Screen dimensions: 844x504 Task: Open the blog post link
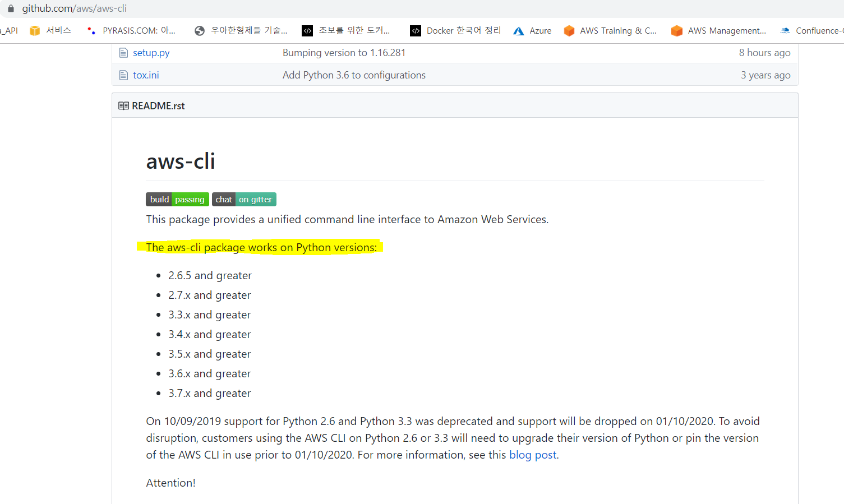(533, 455)
